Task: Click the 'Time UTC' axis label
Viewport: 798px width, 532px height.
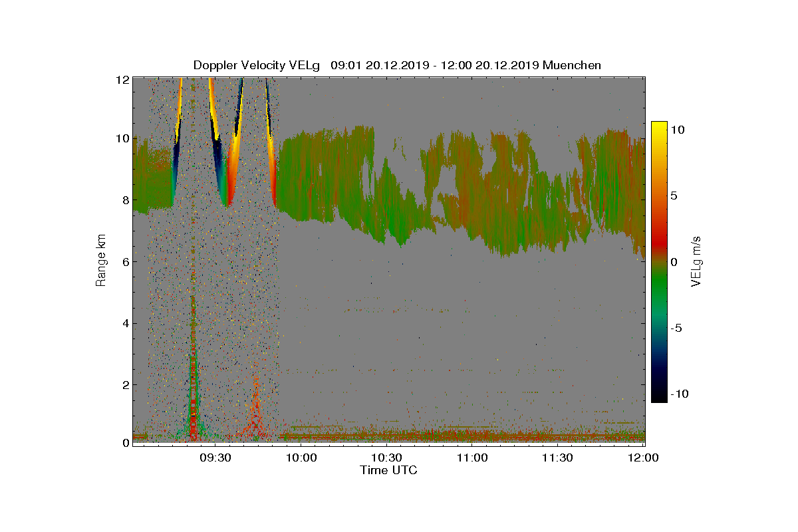Action: coord(388,470)
